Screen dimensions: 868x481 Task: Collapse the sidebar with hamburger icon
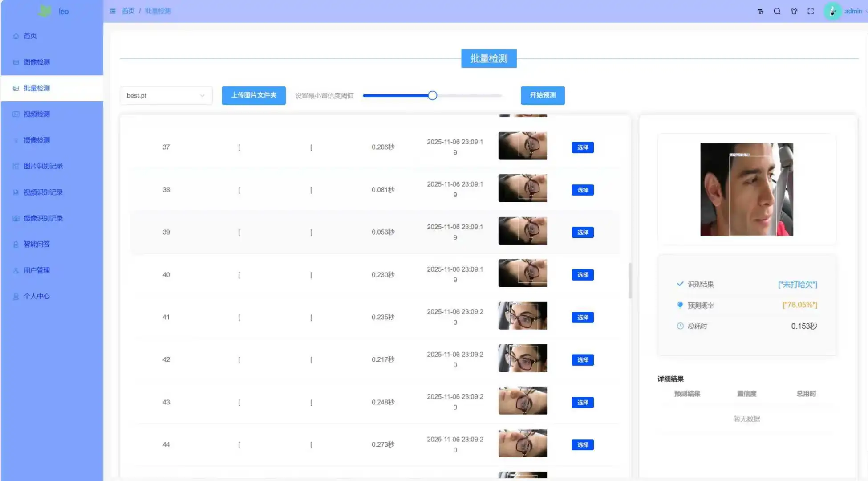(112, 11)
